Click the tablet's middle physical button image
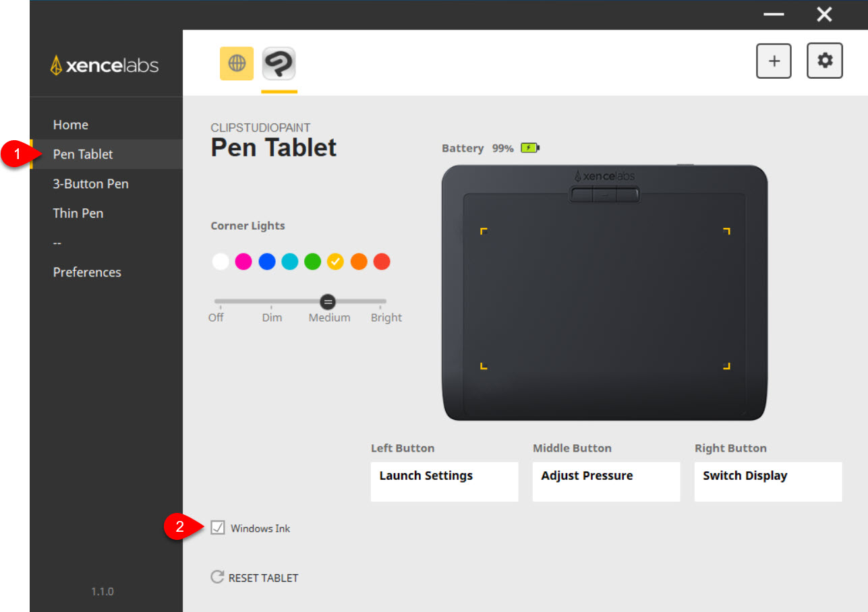The width and height of the screenshot is (868, 612). click(x=604, y=195)
